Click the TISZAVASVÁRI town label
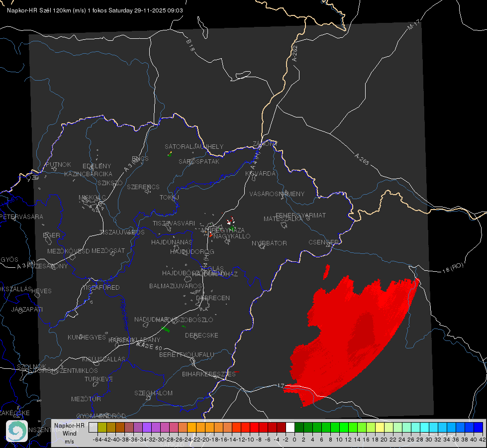This screenshot has width=487, height=448. pyautogui.click(x=174, y=223)
